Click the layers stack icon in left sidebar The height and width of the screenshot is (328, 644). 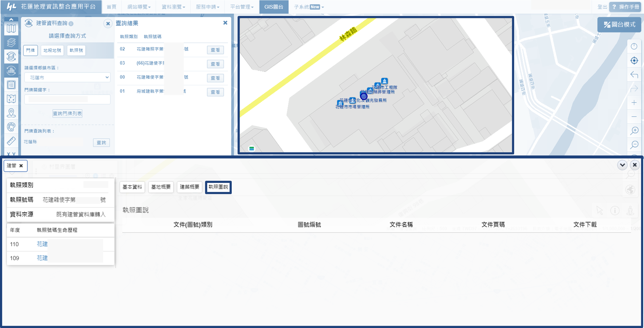11,42
